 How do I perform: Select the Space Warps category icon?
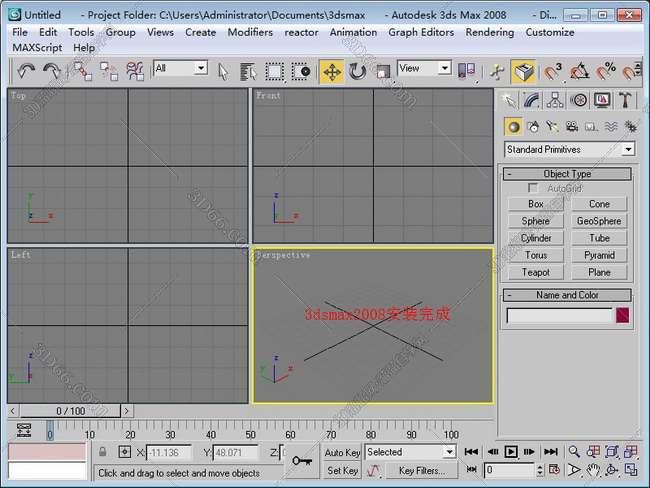(x=611, y=127)
